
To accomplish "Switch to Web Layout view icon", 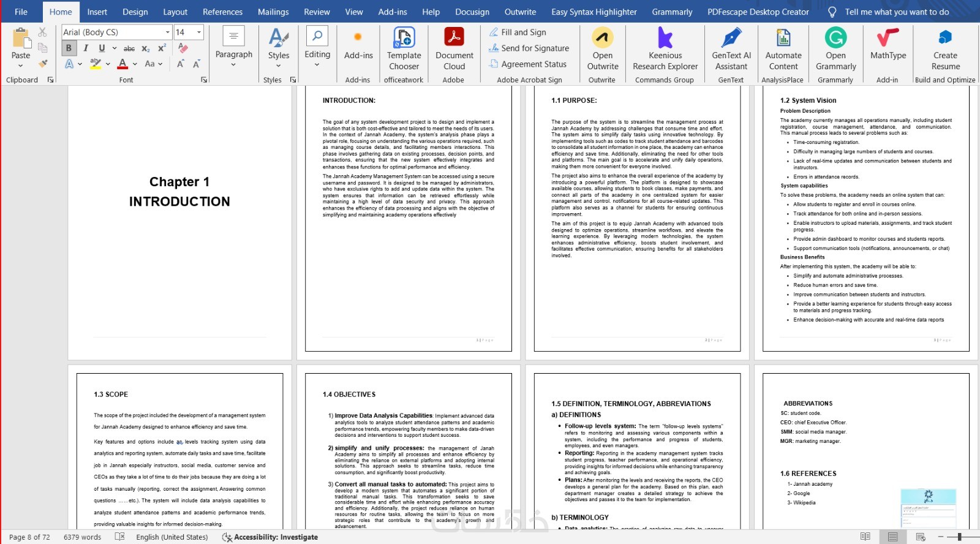I will pyautogui.click(x=921, y=537).
